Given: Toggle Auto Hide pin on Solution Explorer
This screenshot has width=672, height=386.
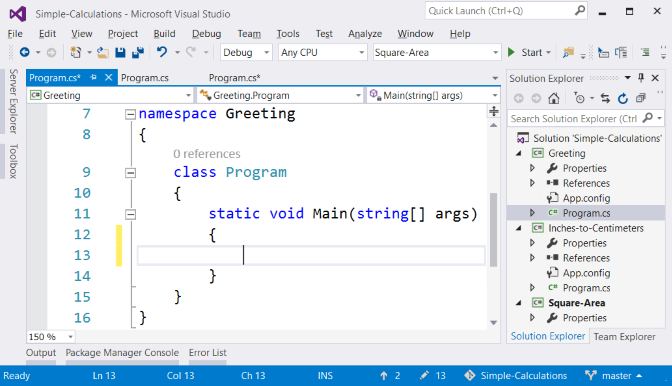Looking at the screenshot, I should click(x=641, y=78).
